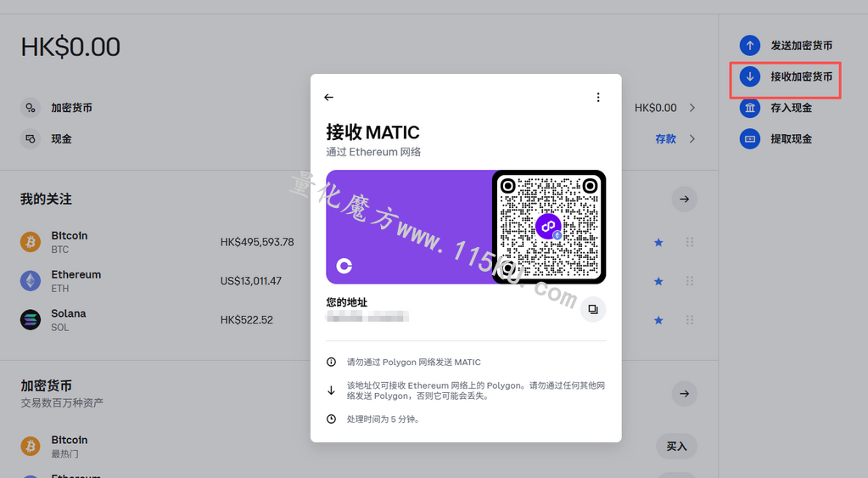This screenshot has width=868, height=478.
Task: Toggle the Ethereum watchlist star
Action: click(658, 281)
